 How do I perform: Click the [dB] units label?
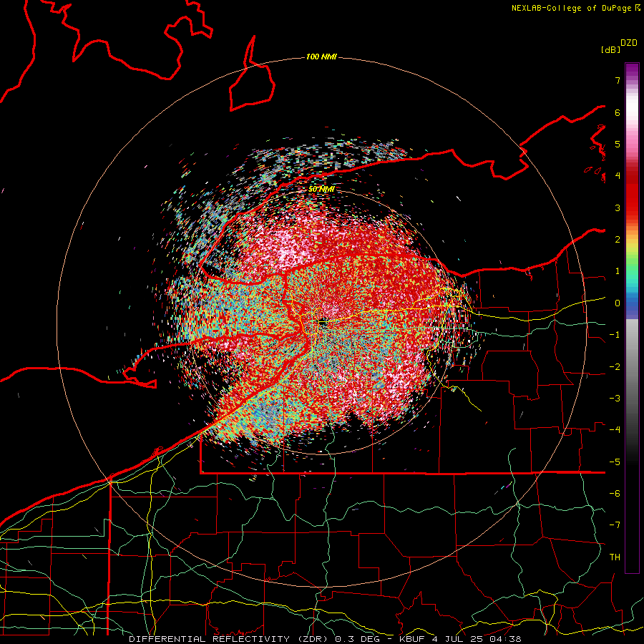(x=610, y=50)
